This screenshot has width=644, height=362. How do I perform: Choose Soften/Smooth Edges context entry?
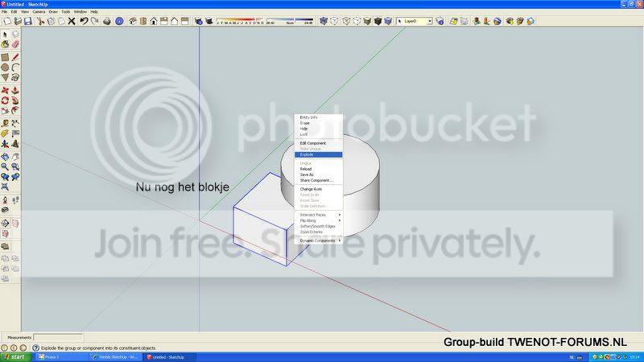coord(318,226)
